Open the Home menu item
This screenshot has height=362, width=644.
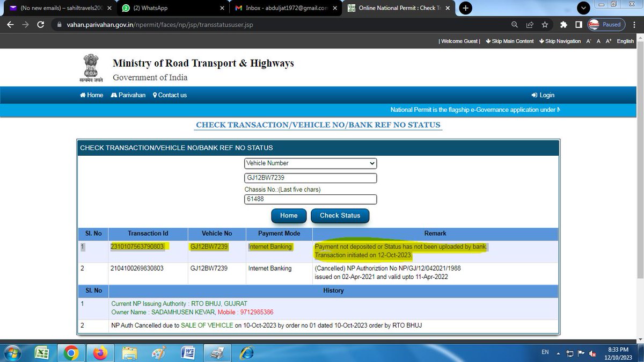point(91,95)
